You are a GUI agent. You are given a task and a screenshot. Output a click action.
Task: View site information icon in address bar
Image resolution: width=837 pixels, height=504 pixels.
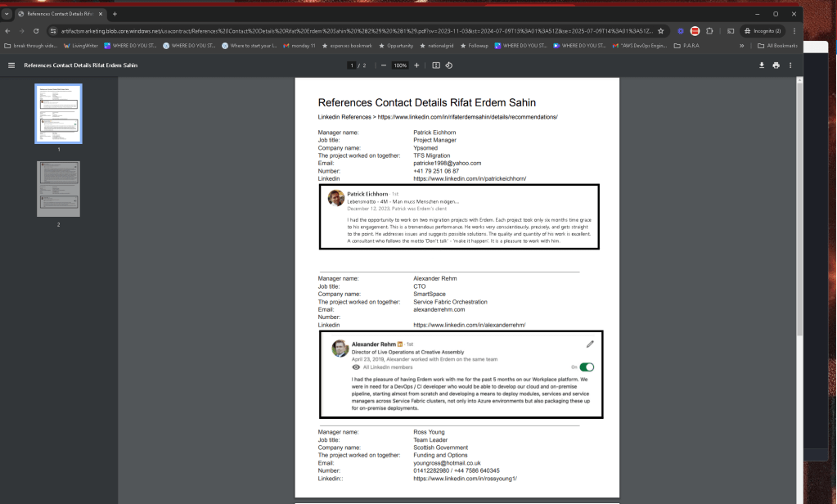[53, 31]
